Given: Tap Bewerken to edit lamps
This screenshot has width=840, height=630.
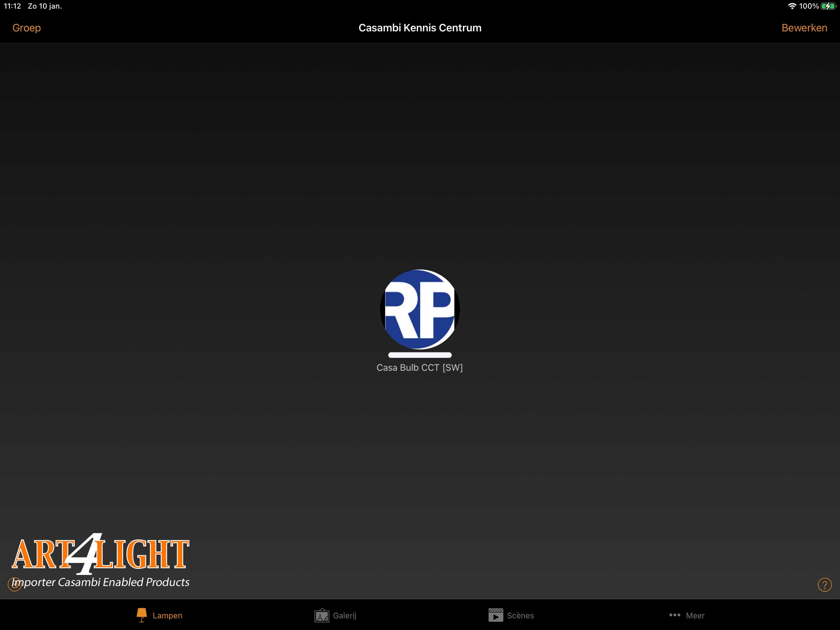Looking at the screenshot, I should pyautogui.click(x=804, y=28).
